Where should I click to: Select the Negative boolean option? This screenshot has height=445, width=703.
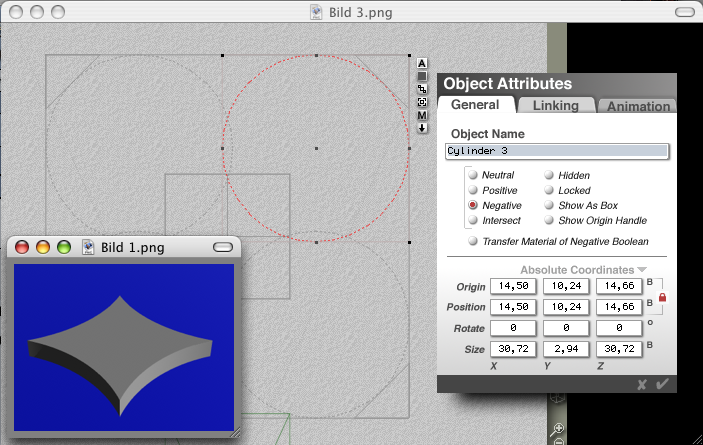[x=473, y=205]
